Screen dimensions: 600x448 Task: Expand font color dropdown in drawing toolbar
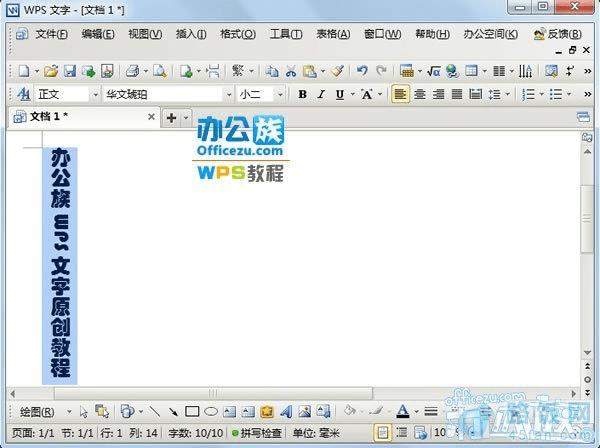click(416, 412)
